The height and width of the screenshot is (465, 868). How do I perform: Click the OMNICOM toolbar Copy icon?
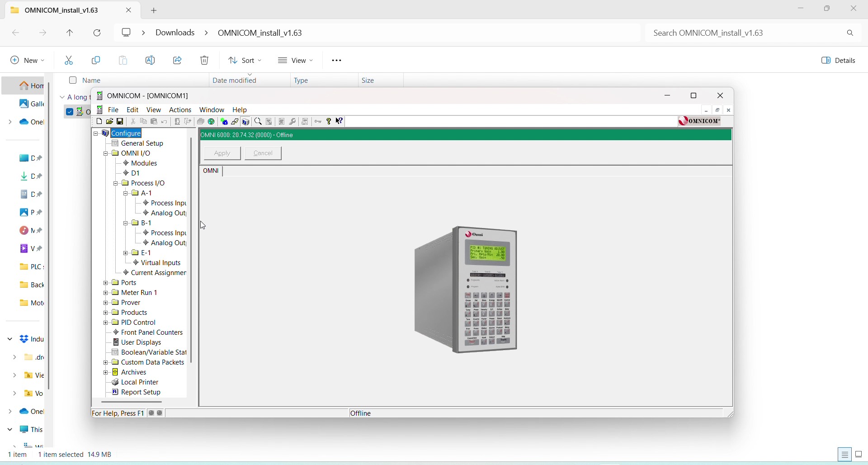144,122
